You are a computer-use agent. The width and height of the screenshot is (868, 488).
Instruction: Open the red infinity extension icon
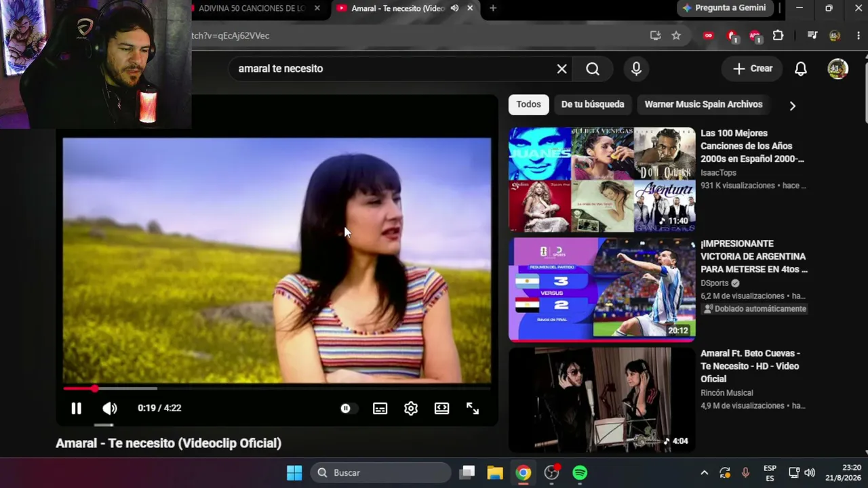coord(709,35)
